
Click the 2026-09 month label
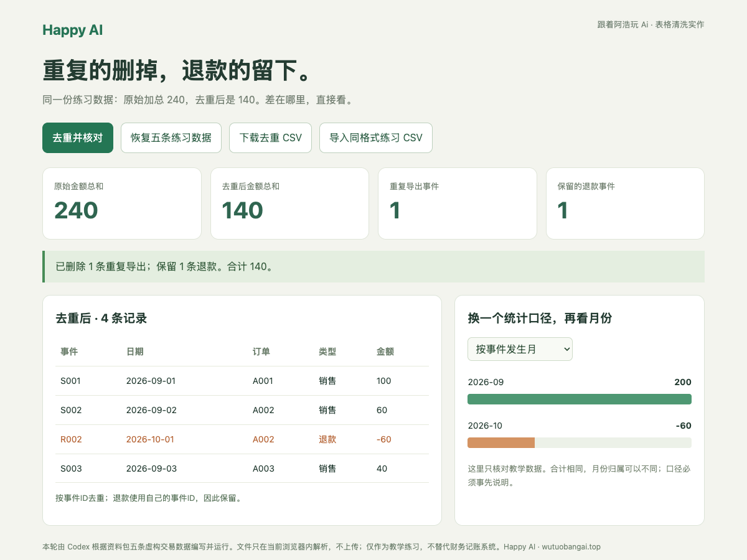click(486, 382)
